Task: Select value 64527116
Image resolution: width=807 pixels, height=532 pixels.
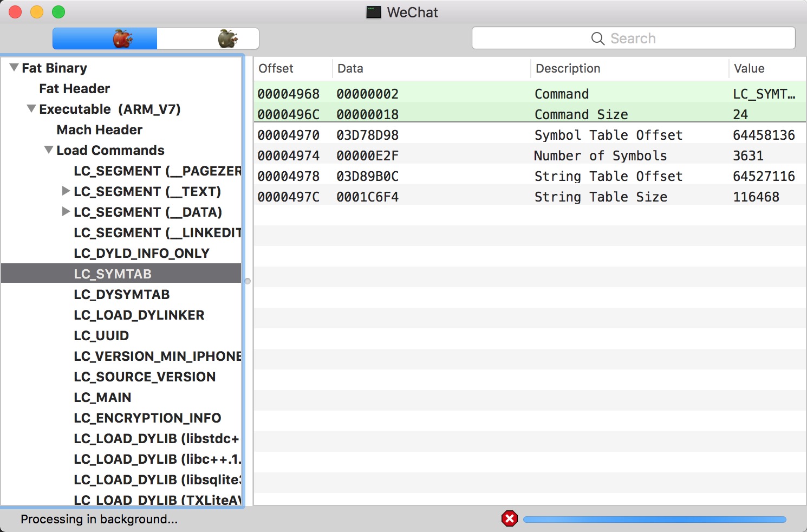Action: click(x=764, y=176)
